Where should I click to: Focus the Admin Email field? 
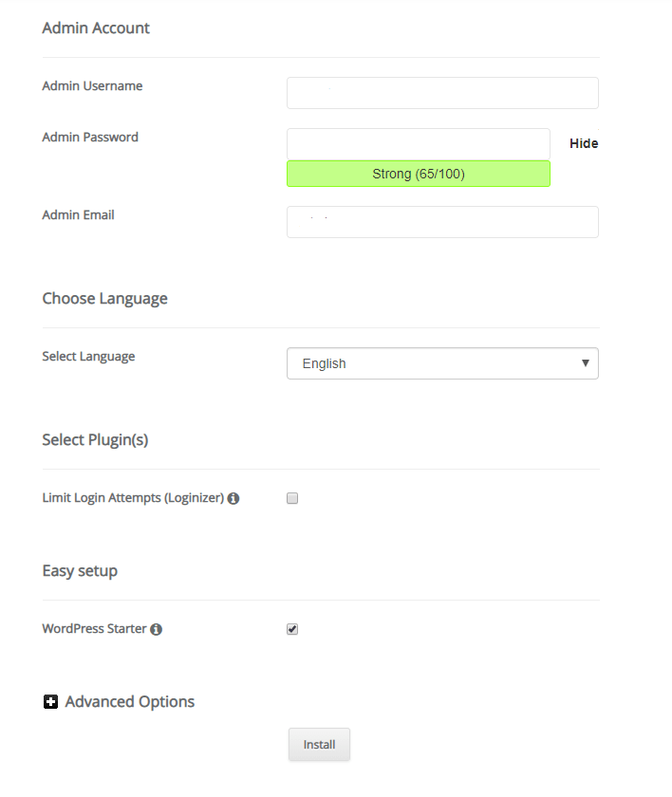point(442,222)
